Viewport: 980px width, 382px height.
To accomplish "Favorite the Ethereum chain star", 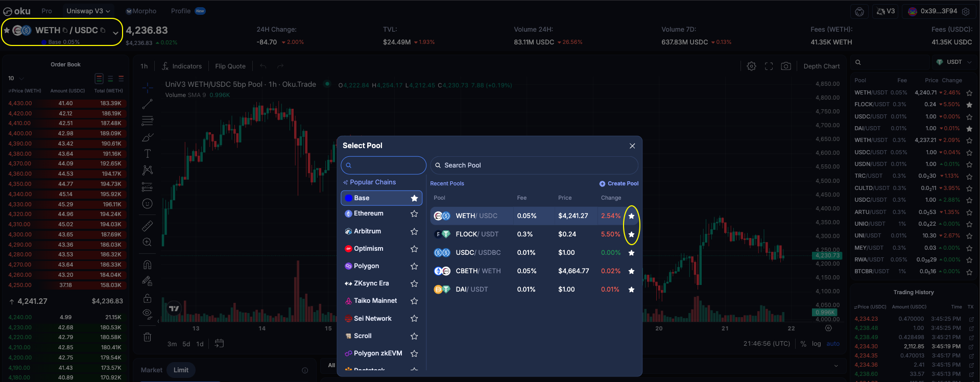I will (x=414, y=214).
